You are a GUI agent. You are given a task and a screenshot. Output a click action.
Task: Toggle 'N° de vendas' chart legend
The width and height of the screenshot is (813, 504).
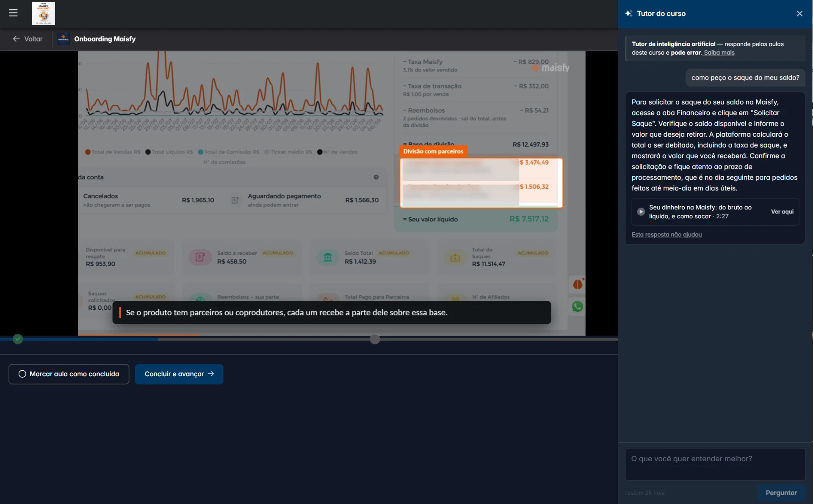click(337, 152)
